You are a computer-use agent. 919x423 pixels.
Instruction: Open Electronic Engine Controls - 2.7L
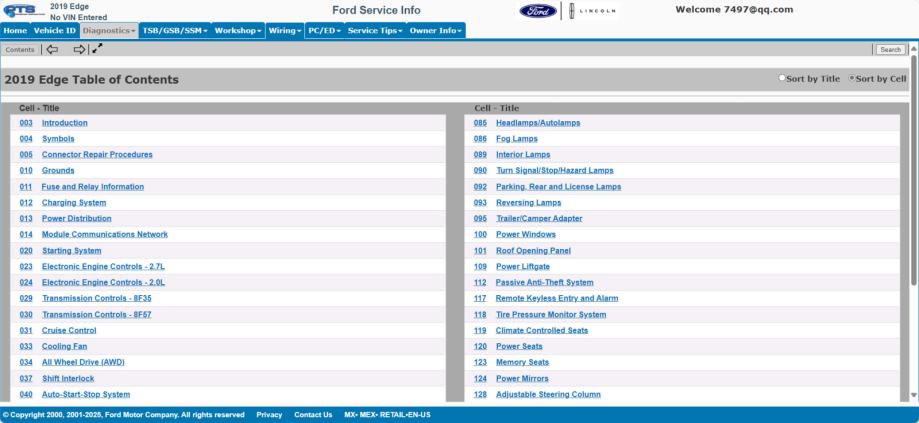[103, 267]
